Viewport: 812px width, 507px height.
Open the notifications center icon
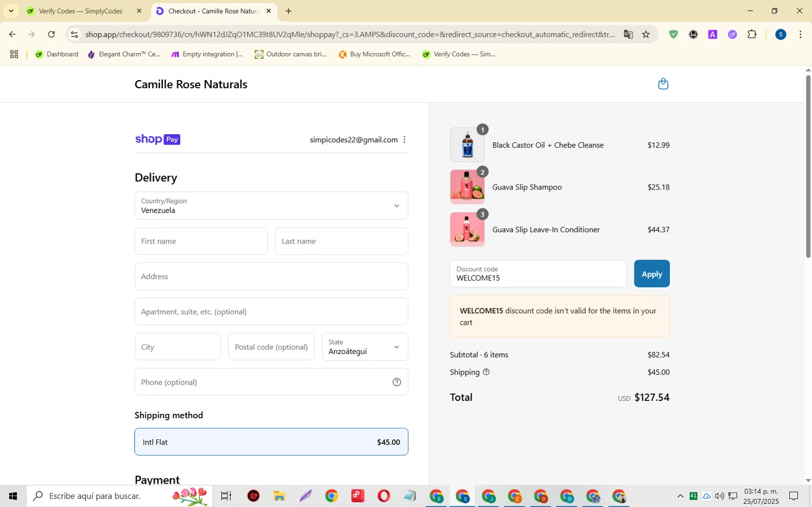(794, 496)
